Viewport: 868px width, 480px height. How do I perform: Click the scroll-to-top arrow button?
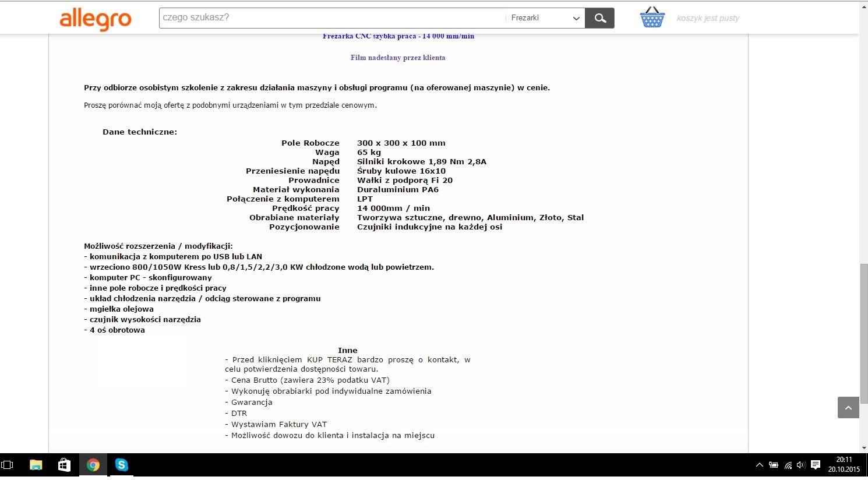(848, 408)
